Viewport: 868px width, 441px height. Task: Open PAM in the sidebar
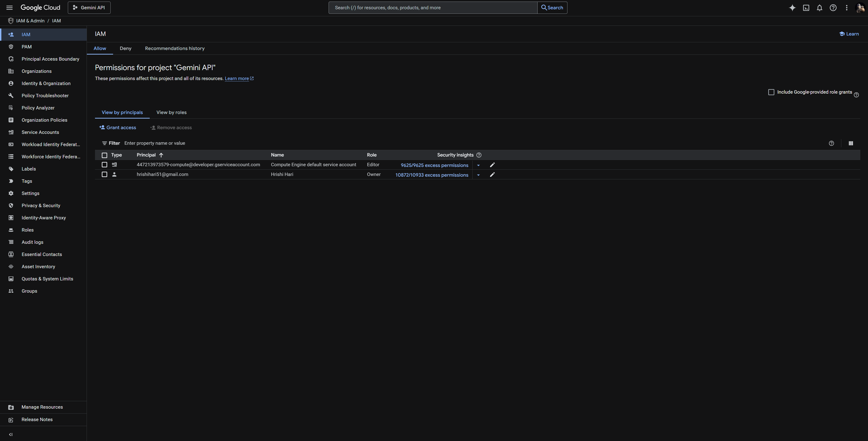click(x=43, y=47)
